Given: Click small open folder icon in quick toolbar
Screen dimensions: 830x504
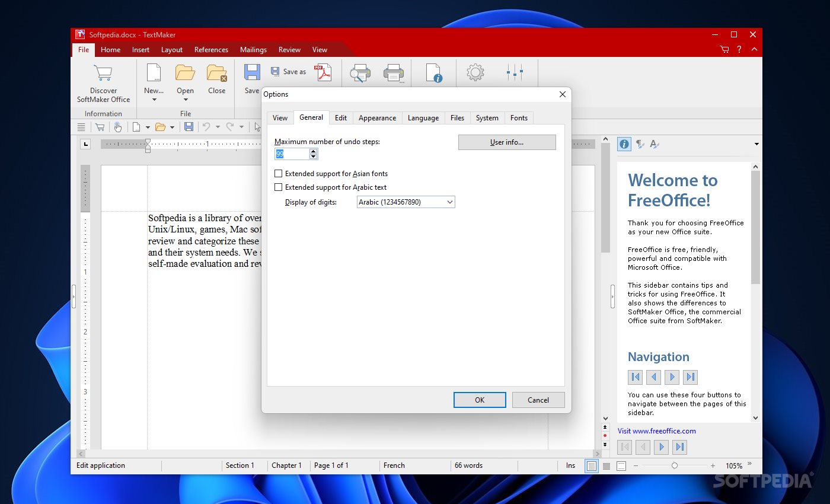Looking at the screenshot, I should [x=160, y=127].
